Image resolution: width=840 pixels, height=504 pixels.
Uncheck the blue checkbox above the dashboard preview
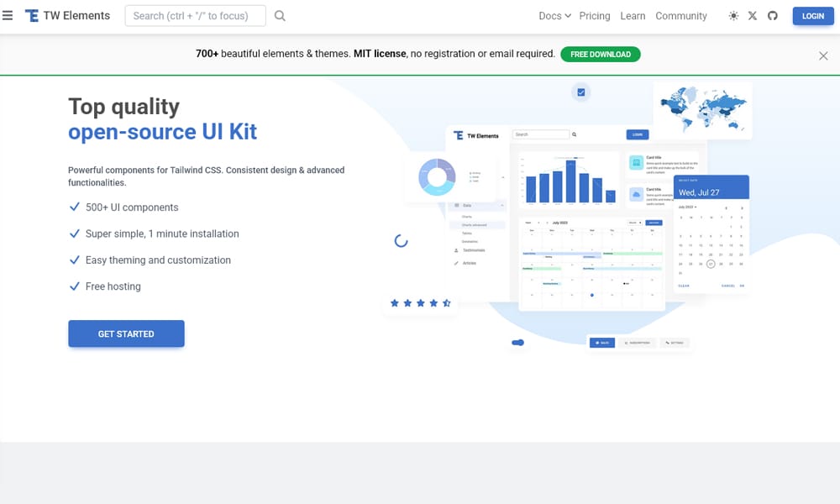pyautogui.click(x=580, y=92)
